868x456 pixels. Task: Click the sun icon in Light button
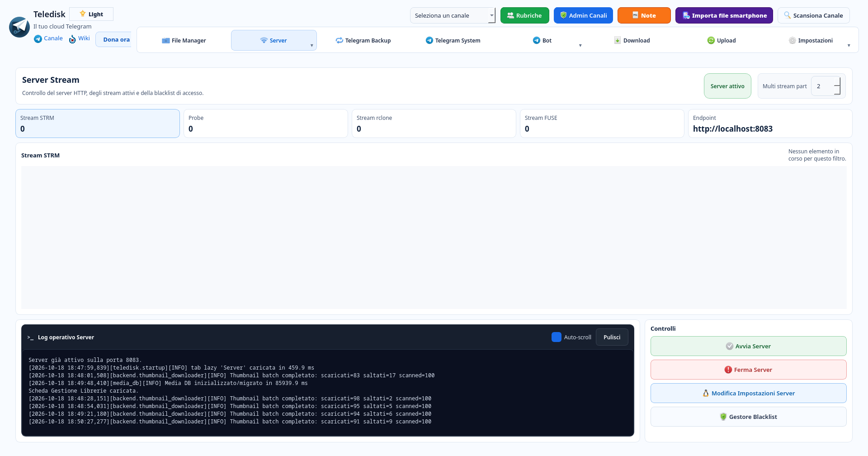83,14
